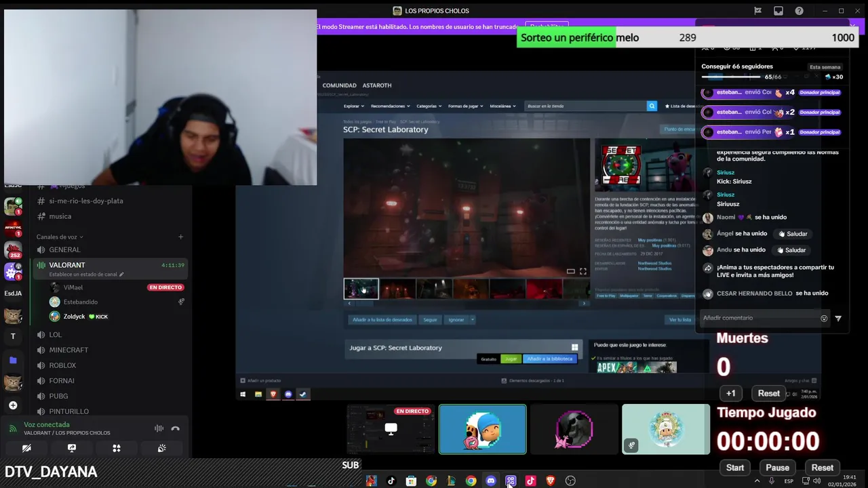Open Discord from the Windows taskbar

click(491, 481)
